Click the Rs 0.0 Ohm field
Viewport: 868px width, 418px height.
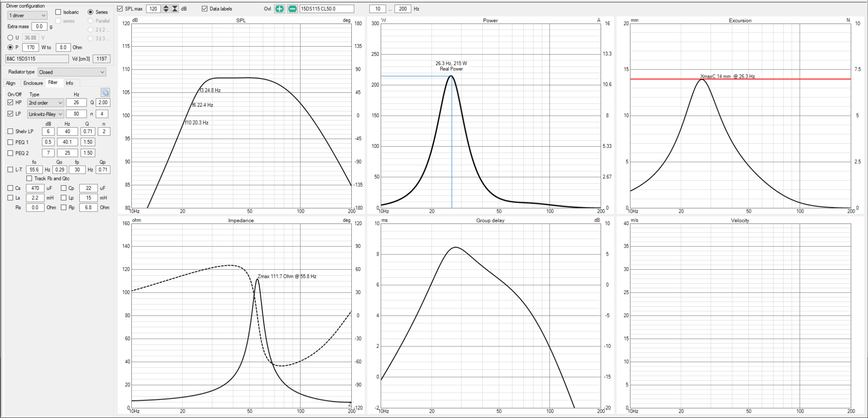(35, 208)
